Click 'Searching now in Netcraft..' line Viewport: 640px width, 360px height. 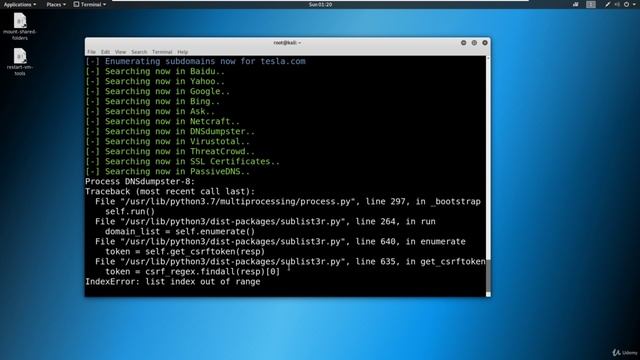pos(162,121)
